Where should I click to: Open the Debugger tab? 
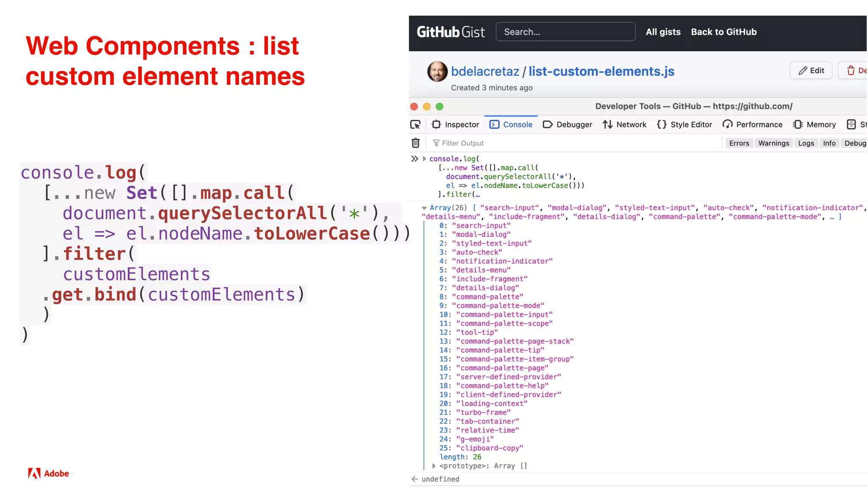pos(568,125)
